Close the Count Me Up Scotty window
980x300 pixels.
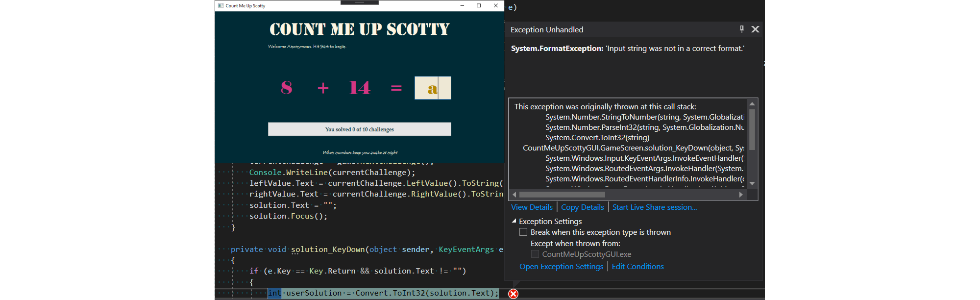(496, 5)
